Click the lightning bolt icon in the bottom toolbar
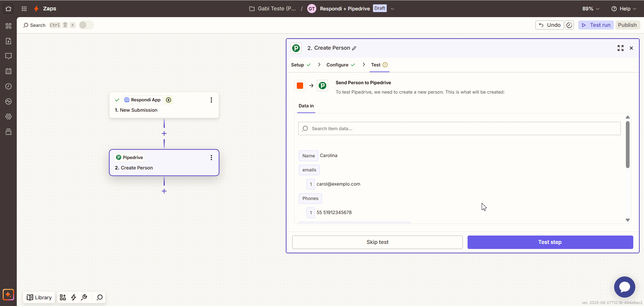Screen dimensions: 644x306 73,297
